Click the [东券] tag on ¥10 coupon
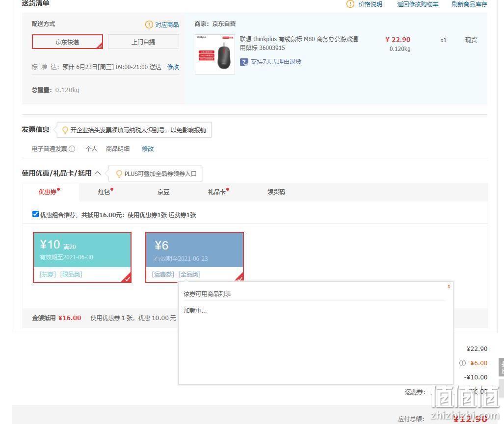504x424 pixels. 48,274
